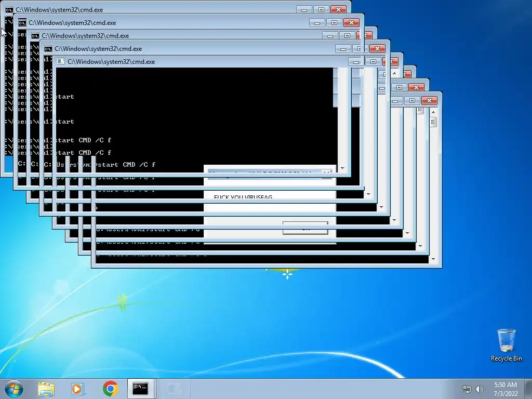Click title text of the uppermost cmd.exe window
The image size is (532, 399).
[x=59, y=10]
